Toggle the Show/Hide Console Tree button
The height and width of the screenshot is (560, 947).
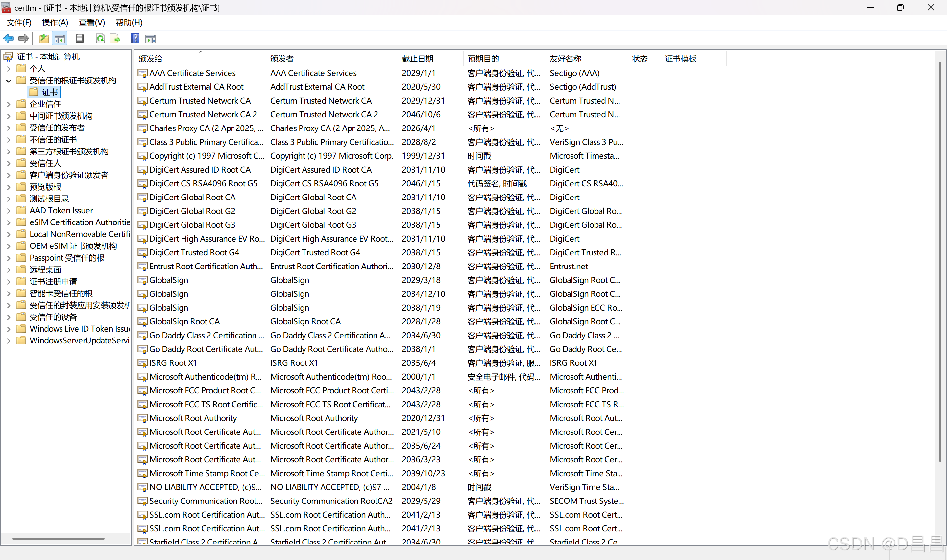tap(60, 38)
